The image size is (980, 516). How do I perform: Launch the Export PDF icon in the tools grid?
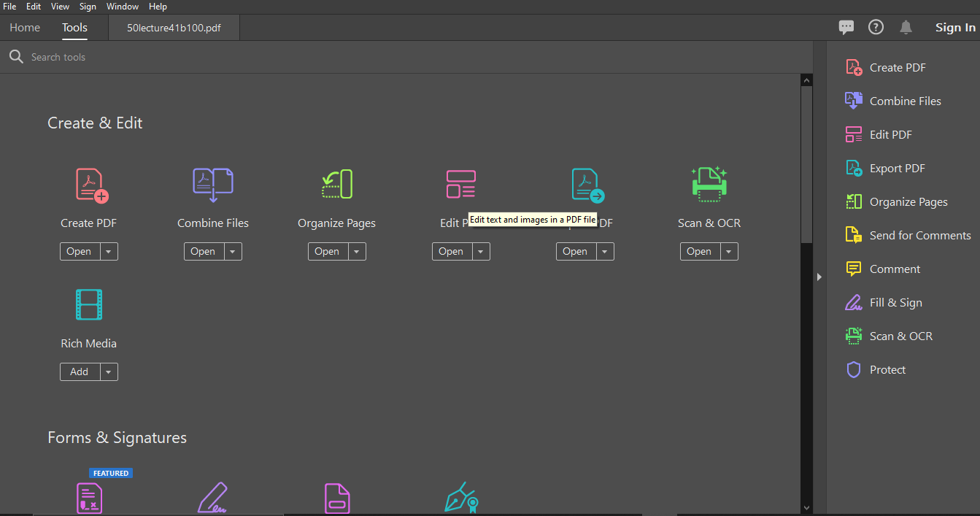pos(588,185)
